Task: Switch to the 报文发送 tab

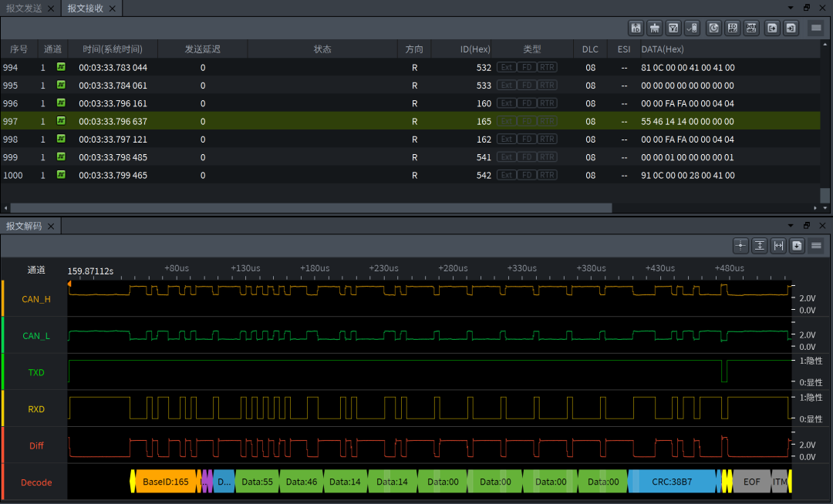Action: 25,8
